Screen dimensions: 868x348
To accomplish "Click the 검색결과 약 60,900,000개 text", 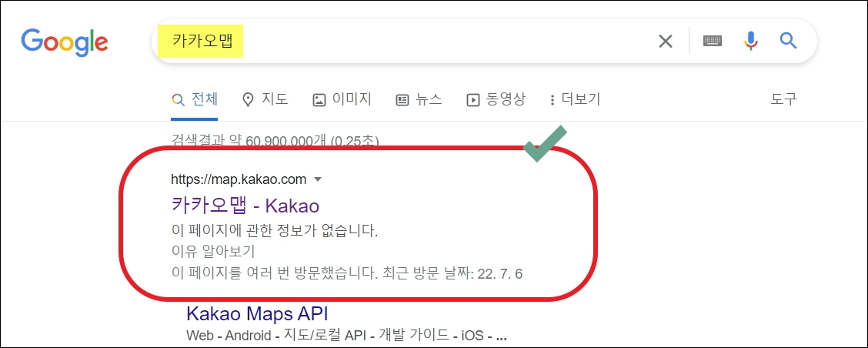I will pyautogui.click(x=275, y=141).
